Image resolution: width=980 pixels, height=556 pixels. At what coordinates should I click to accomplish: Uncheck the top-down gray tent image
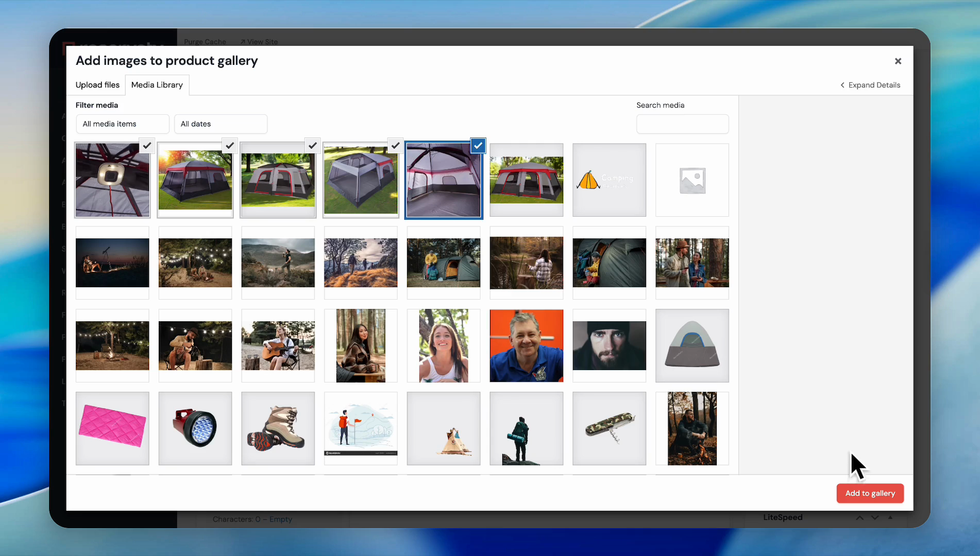coord(395,146)
